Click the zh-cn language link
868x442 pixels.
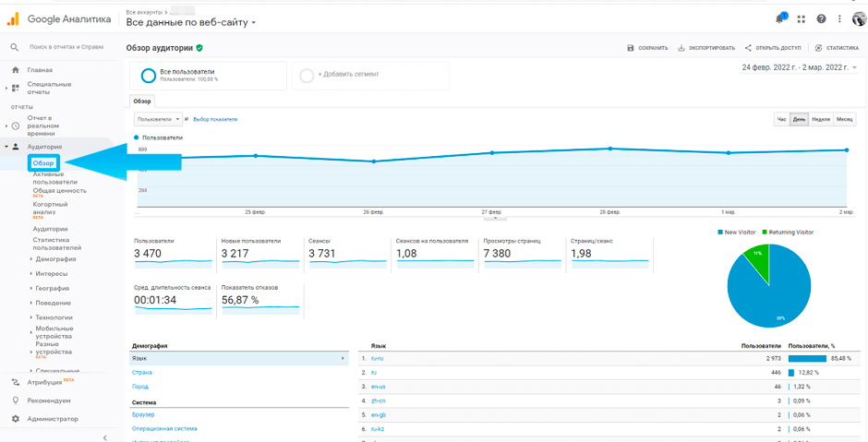(x=378, y=400)
